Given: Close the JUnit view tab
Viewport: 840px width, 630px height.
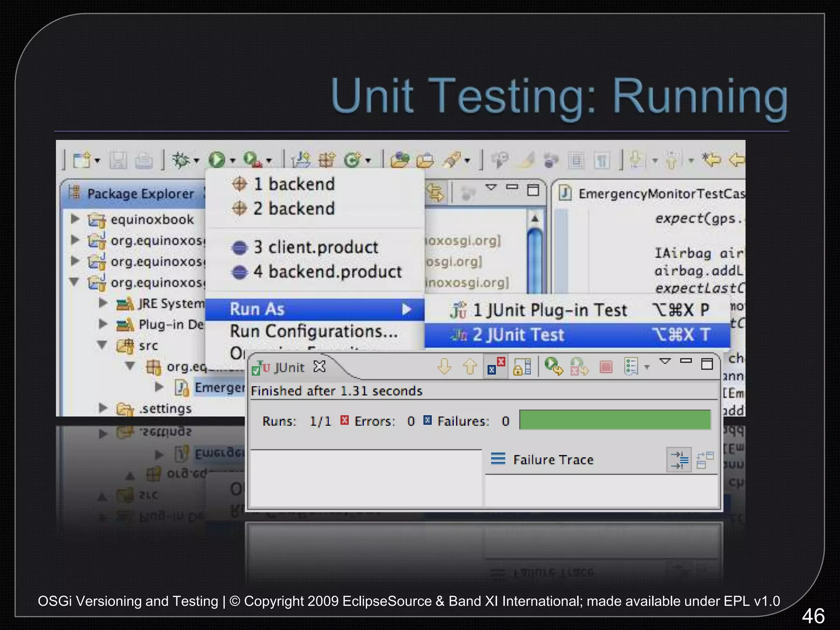Looking at the screenshot, I should [x=319, y=366].
